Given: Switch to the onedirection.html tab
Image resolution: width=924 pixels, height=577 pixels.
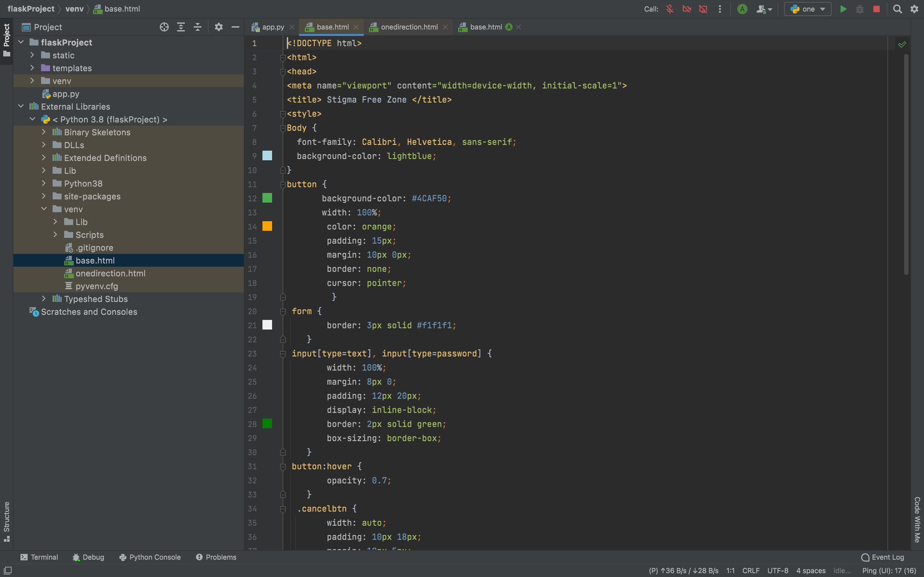Looking at the screenshot, I should (x=409, y=27).
